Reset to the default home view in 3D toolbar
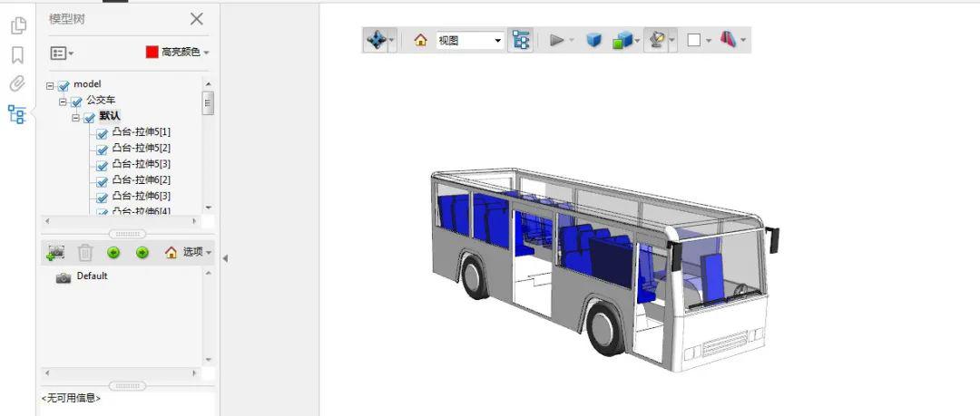 click(420, 40)
